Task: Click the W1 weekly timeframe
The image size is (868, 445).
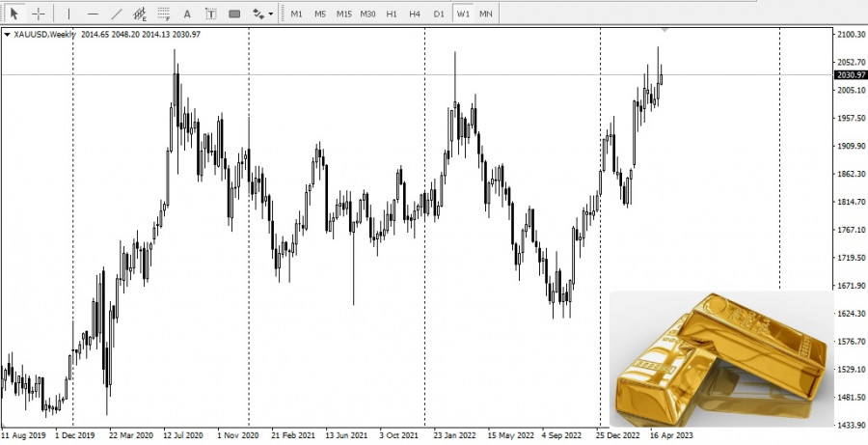Action: point(463,14)
